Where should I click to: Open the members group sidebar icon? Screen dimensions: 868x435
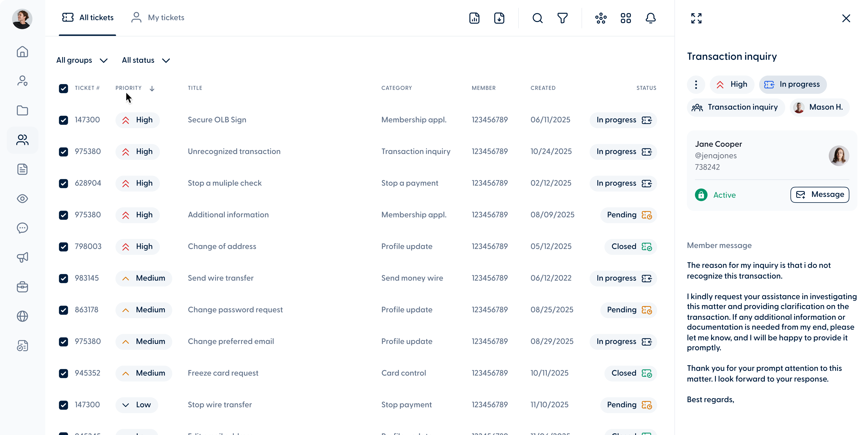pos(22,140)
